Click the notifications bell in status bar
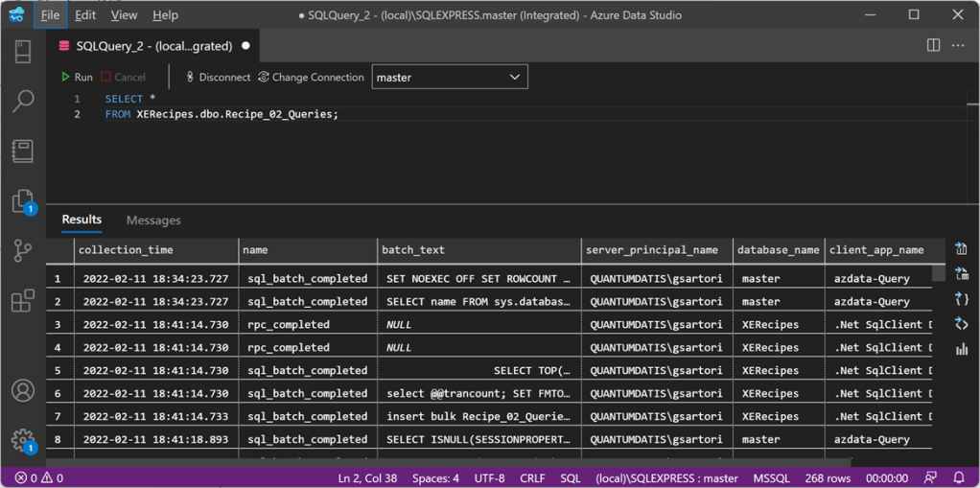 [x=959, y=477]
